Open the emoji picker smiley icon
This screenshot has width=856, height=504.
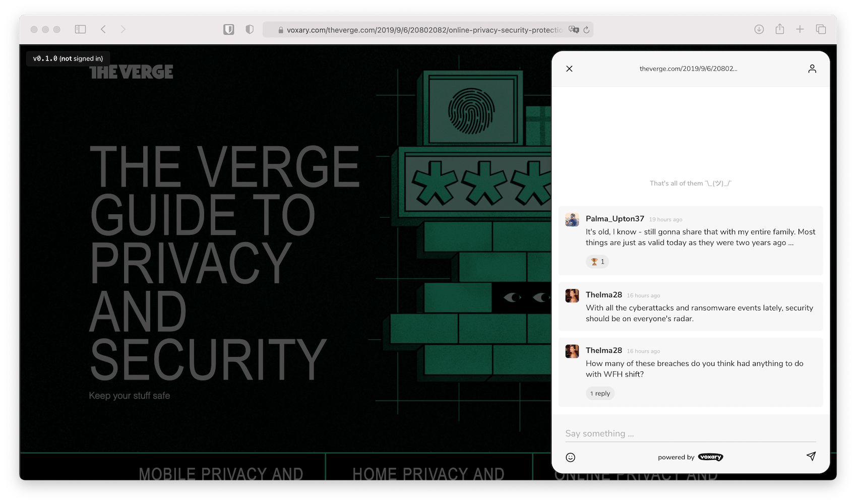tap(571, 457)
